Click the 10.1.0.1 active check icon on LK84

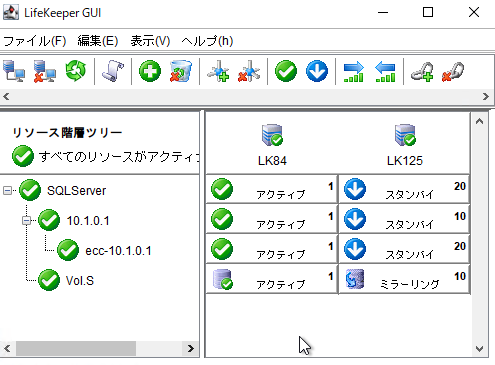(x=222, y=219)
